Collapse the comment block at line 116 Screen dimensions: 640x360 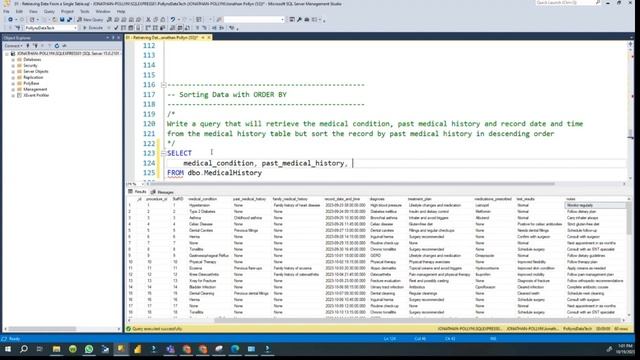point(163,85)
